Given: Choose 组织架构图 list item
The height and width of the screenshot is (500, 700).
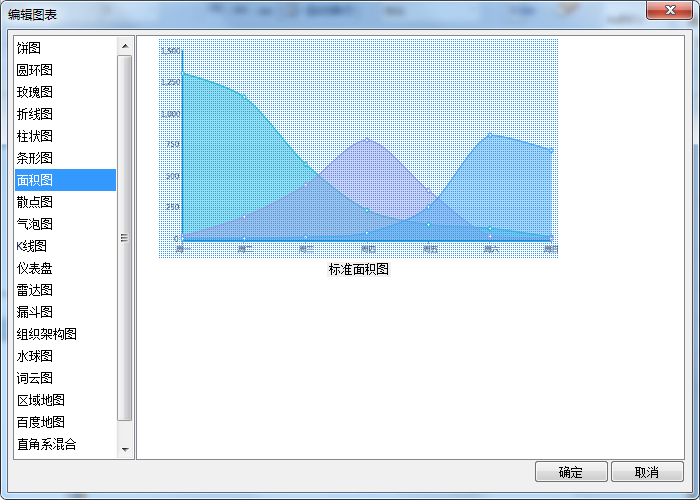Looking at the screenshot, I should [47, 334].
